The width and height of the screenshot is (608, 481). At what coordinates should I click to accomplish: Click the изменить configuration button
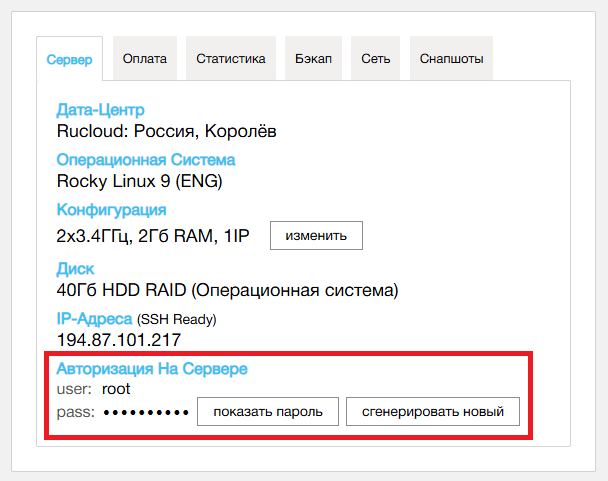click(x=316, y=235)
